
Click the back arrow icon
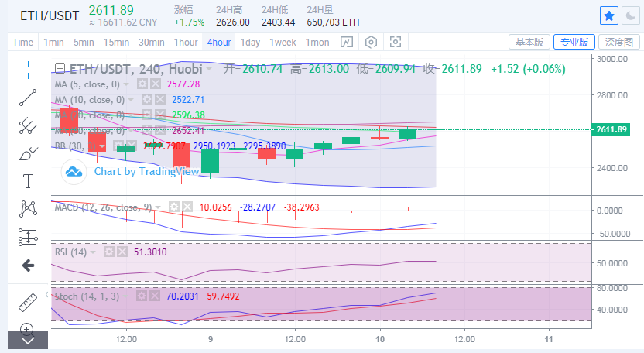(x=28, y=266)
